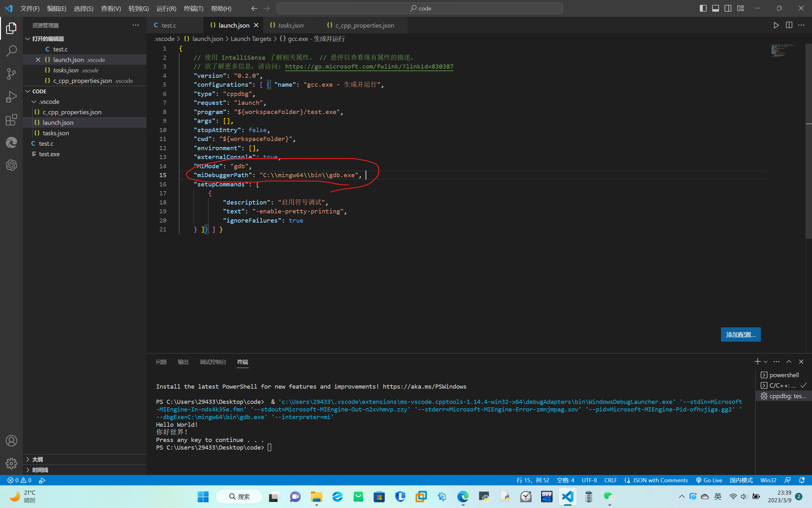Open the Edge tools activity bar icon
Screen dimensions: 812x508
11,143
